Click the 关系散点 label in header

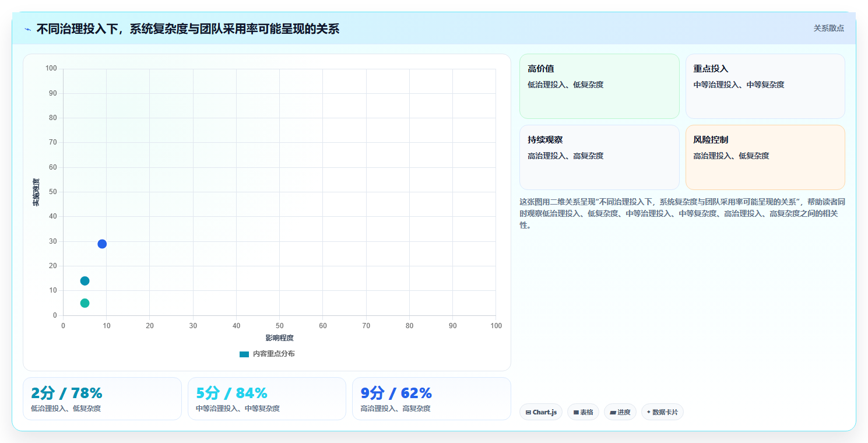coord(828,28)
